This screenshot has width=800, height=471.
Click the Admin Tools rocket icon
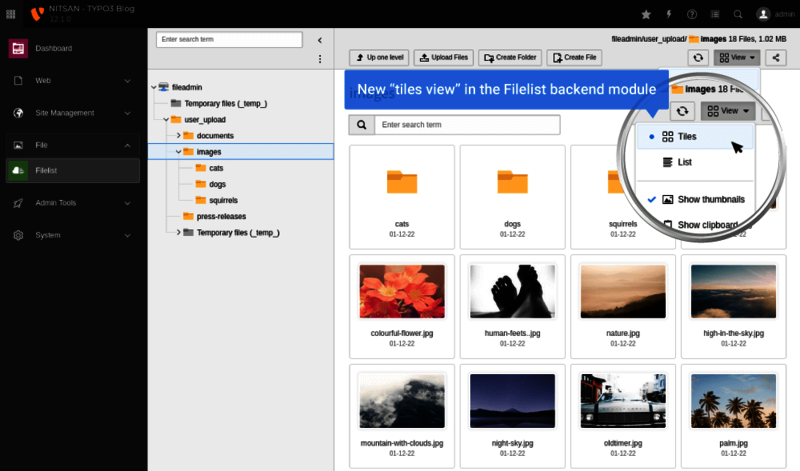[x=18, y=203]
